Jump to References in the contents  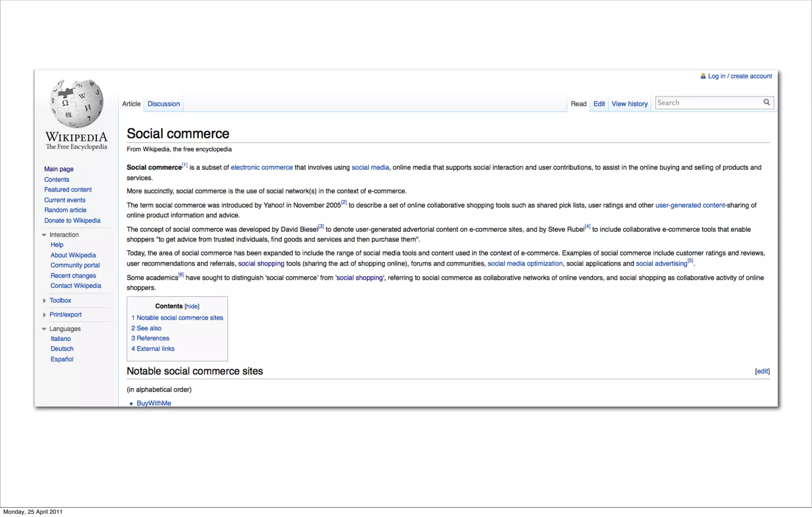(x=153, y=338)
